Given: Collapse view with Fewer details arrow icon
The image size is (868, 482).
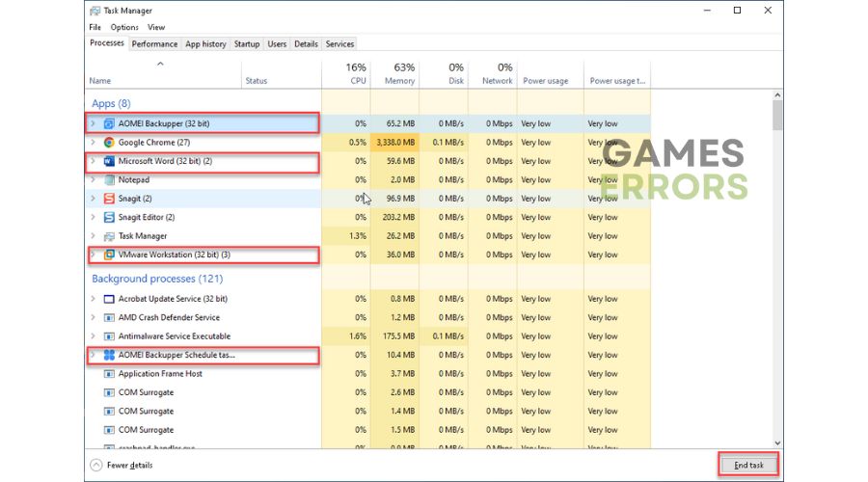Looking at the screenshot, I should coord(96,466).
